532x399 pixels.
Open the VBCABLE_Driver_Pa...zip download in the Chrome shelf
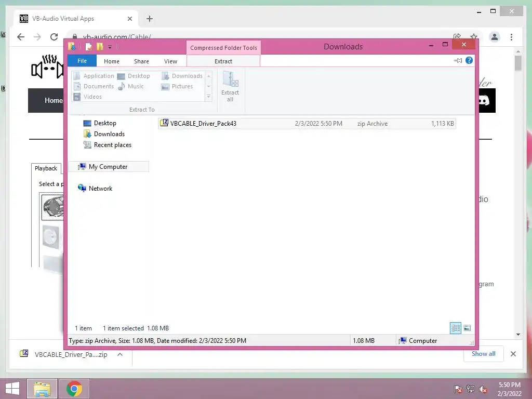tap(64, 354)
